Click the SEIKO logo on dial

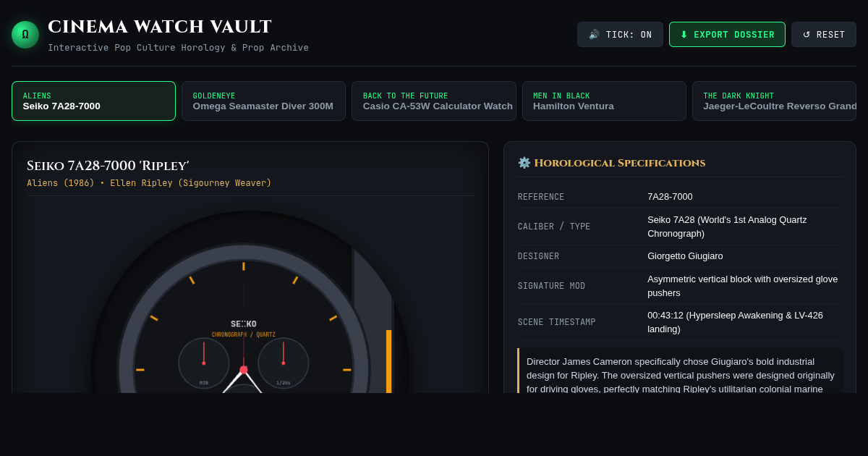point(244,324)
